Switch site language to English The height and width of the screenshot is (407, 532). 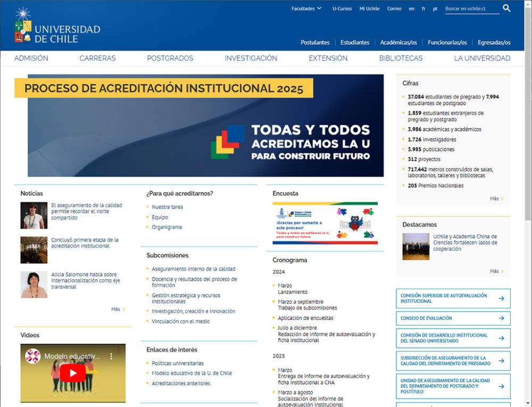click(411, 9)
